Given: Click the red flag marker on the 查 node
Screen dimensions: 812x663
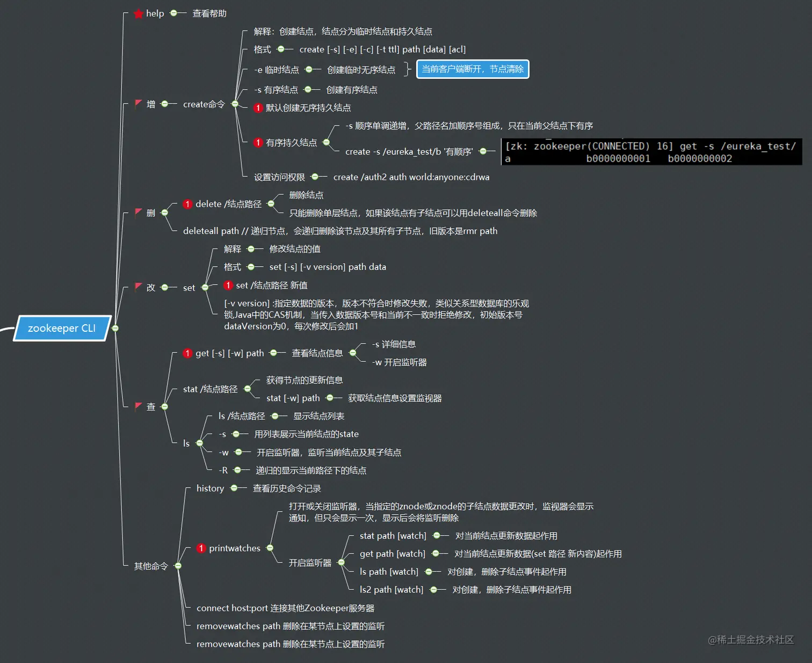Looking at the screenshot, I should click(138, 407).
